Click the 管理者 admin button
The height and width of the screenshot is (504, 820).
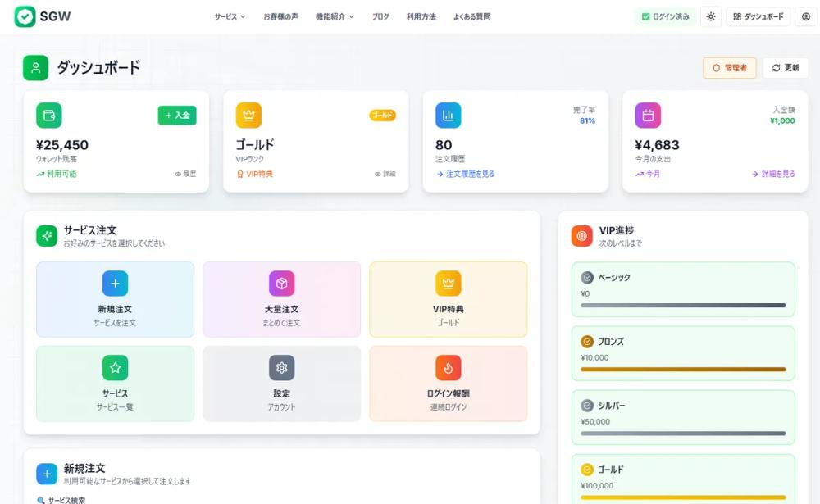coord(730,68)
